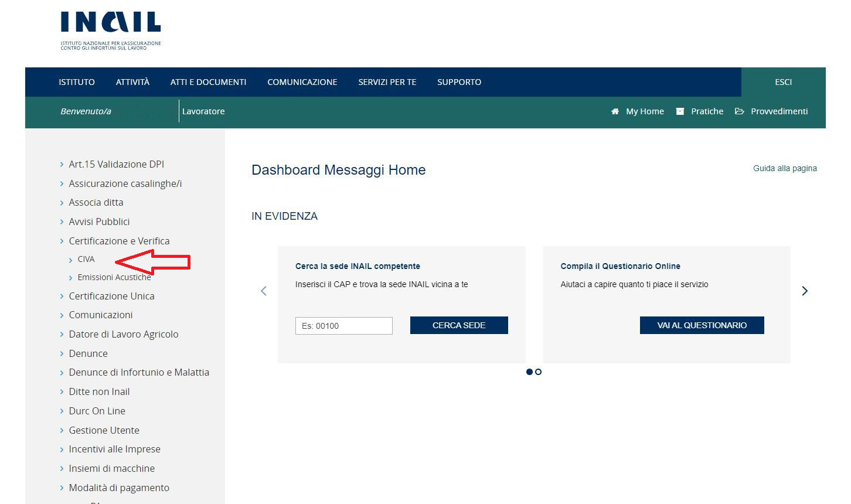The image size is (851, 504).
Task: Open Certificazione e Verifica sidebar item
Action: pyautogui.click(x=119, y=241)
